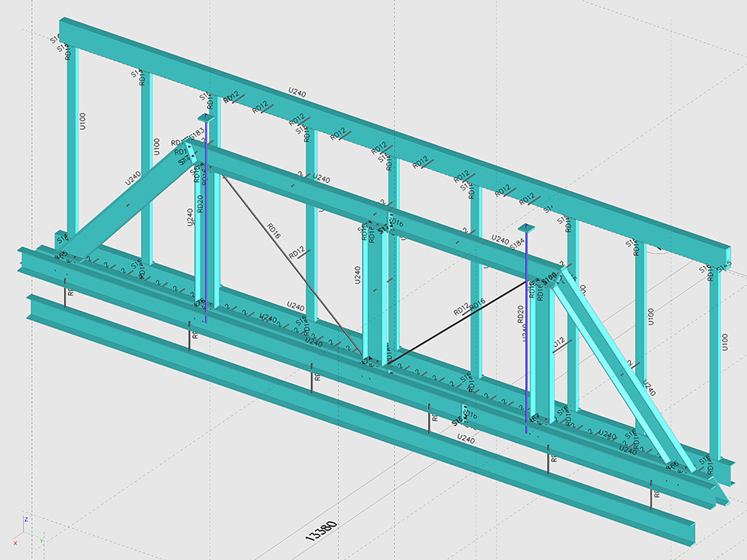This screenshot has width=747, height=560.
Task: Click the U240 label below bottom chord center
Action: pos(465,439)
